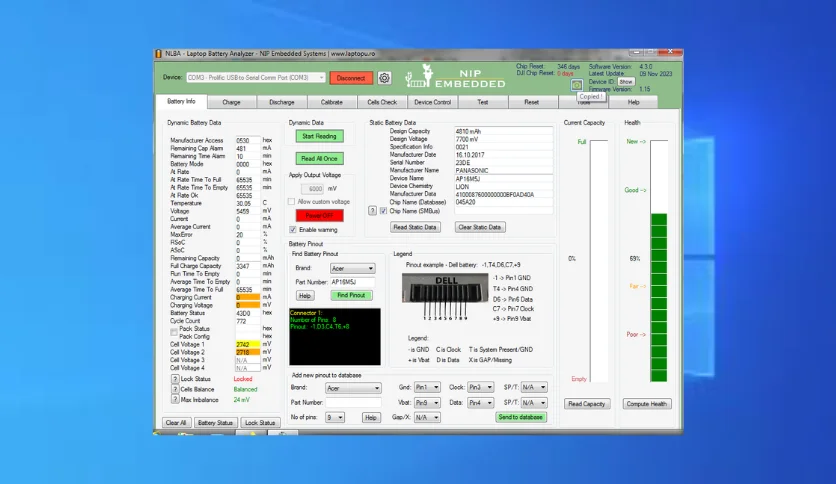Click the Read Static Data button
The height and width of the screenshot is (484, 836).
[414, 227]
